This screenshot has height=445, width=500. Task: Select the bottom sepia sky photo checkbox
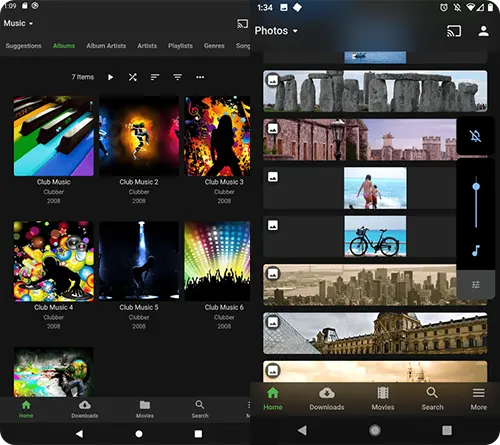[x=273, y=370]
